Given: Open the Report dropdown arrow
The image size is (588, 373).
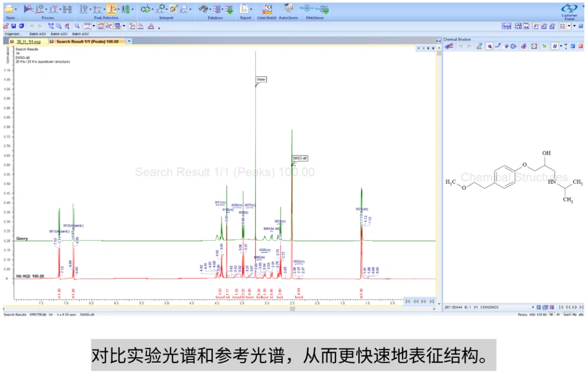Looking at the screenshot, I should pyautogui.click(x=251, y=9).
